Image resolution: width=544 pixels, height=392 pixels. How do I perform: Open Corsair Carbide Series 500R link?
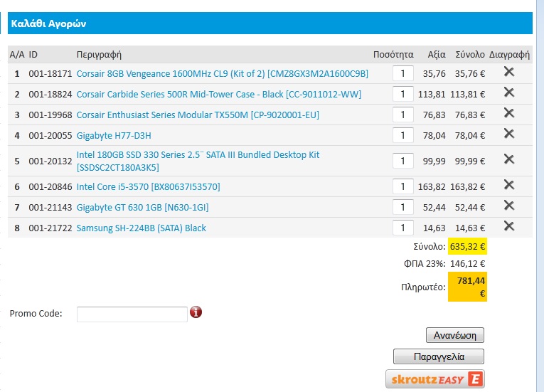pos(218,94)
